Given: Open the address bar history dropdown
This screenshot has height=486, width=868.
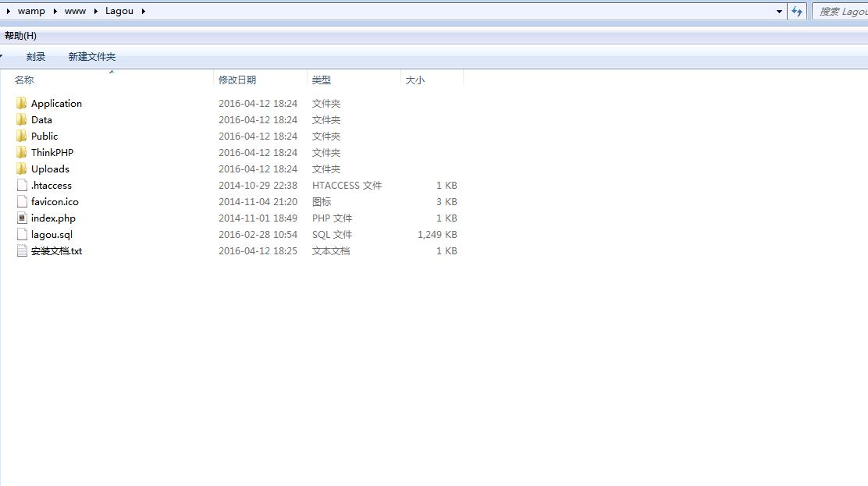Looking at the screenshot, I should pos(779,11).
